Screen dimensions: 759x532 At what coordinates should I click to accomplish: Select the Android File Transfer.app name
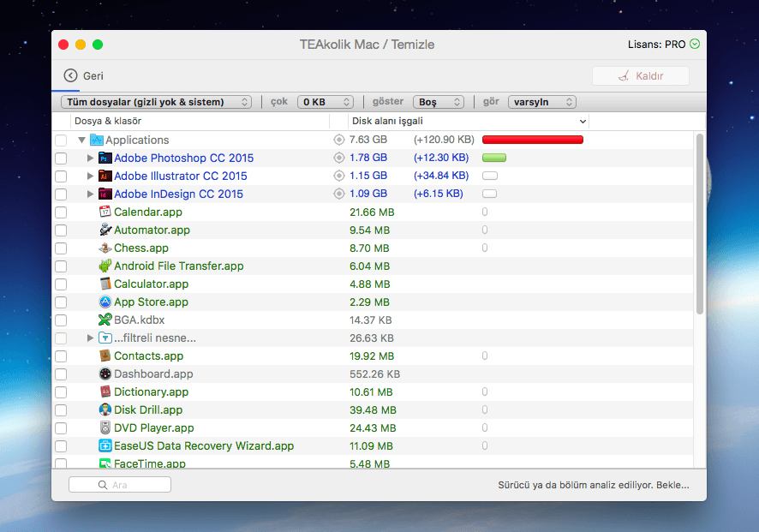179,266
